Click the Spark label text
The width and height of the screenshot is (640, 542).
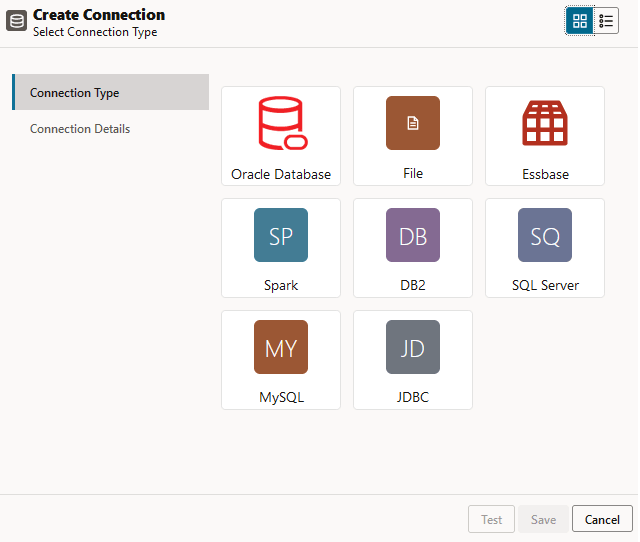[x=281, y=285]
